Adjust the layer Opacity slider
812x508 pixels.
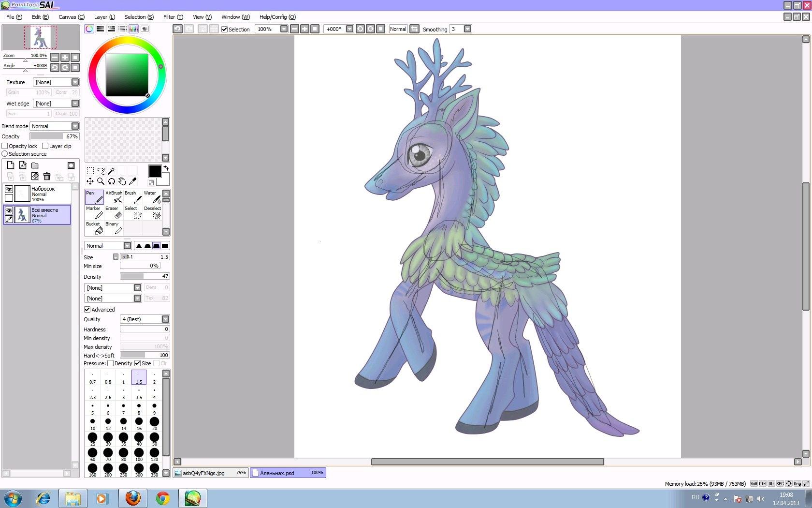click(54, 136)
